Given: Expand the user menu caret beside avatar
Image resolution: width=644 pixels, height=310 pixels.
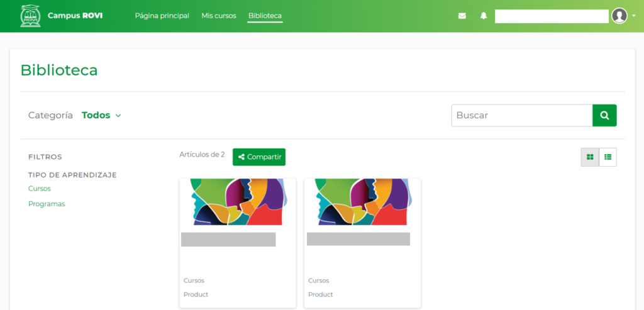Looking at the screenshot, I should [x=633, y=16].
